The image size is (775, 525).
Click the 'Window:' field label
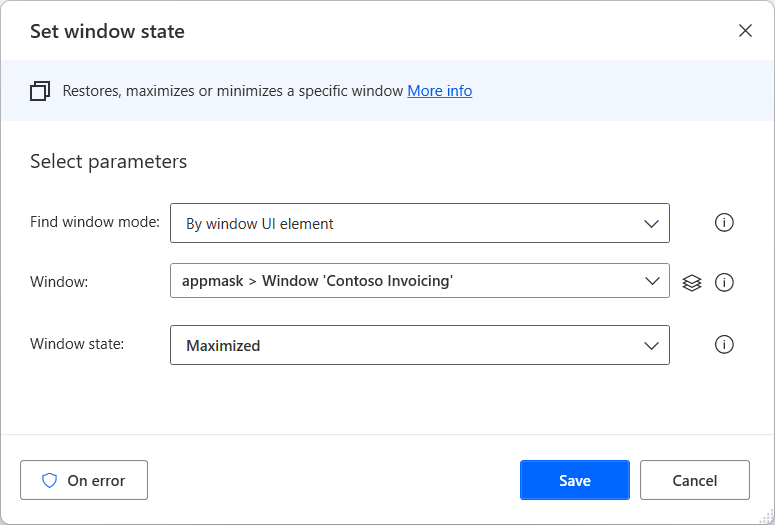[59, 282]
